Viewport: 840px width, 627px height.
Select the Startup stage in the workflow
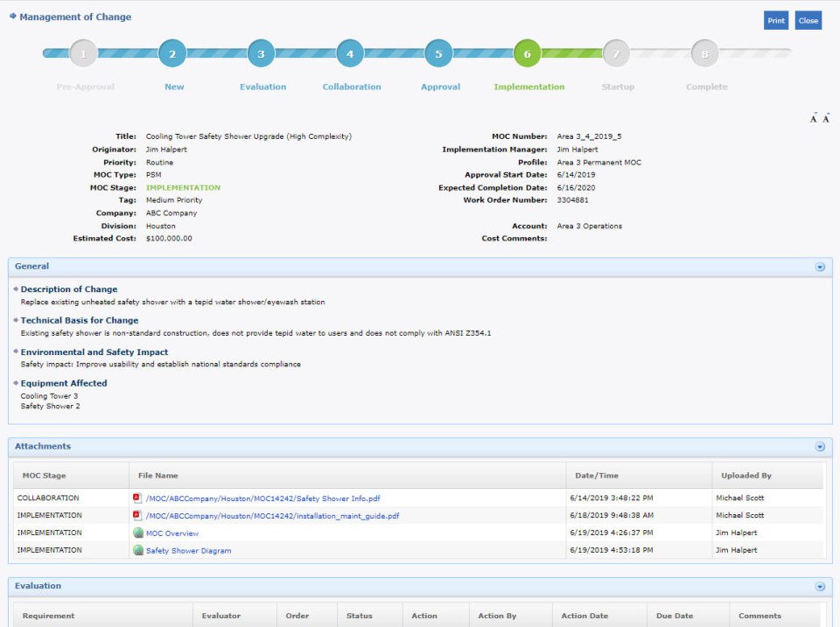(x=616, y=52)
